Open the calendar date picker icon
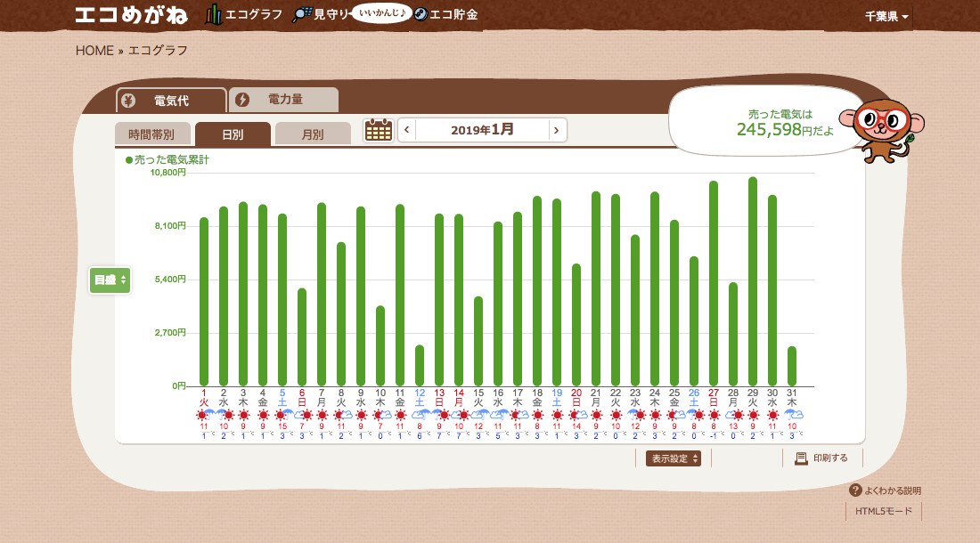This screenshot has width=980, height=543. tap(379, 130)
